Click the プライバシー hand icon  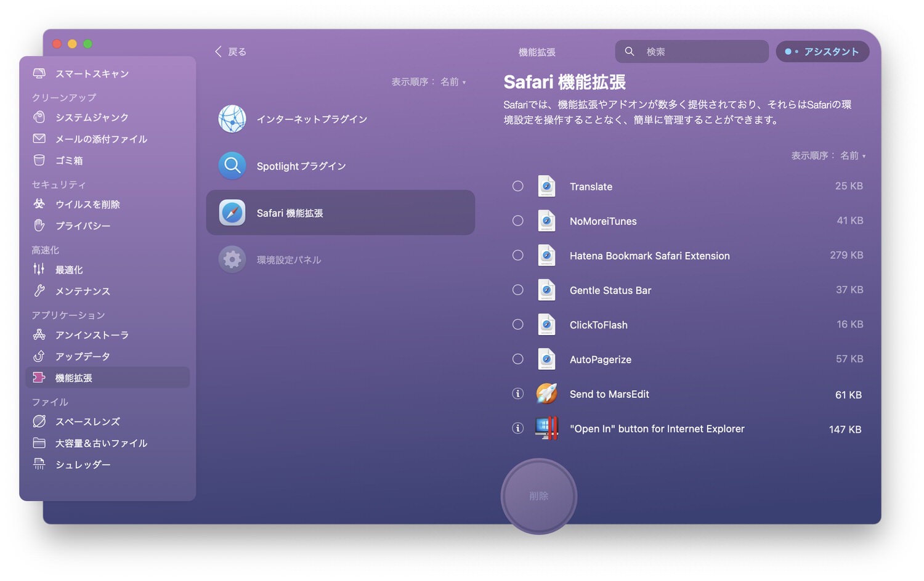click(39, 225)
